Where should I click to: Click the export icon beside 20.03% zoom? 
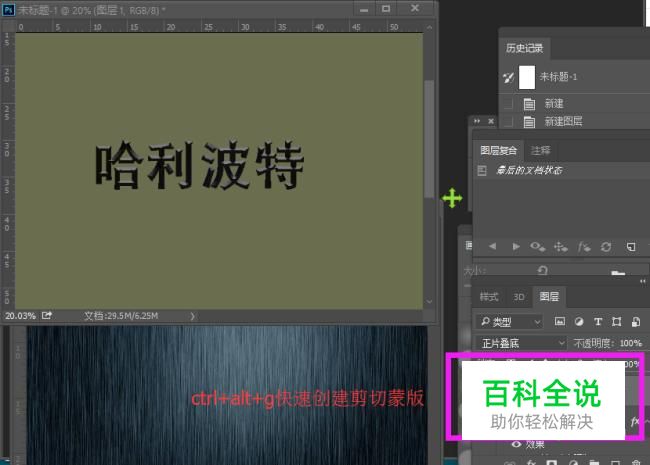pyautogui.click(x=47, y=315)
